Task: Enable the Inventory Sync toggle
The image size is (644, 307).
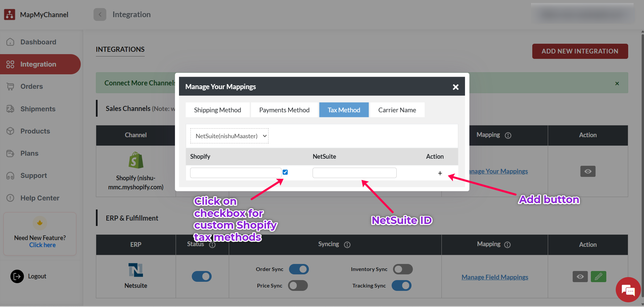Action: [403, 269]
